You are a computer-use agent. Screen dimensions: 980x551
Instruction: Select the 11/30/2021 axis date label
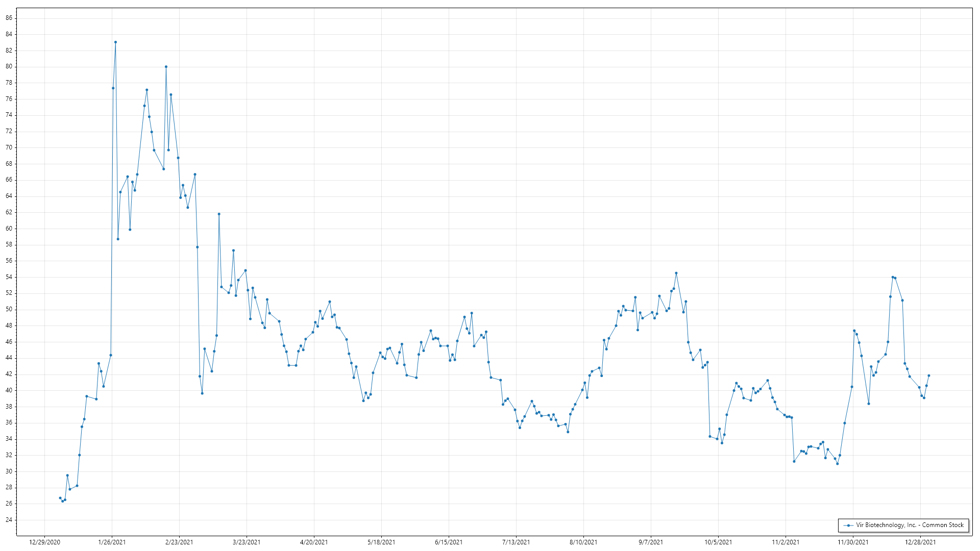853,542
